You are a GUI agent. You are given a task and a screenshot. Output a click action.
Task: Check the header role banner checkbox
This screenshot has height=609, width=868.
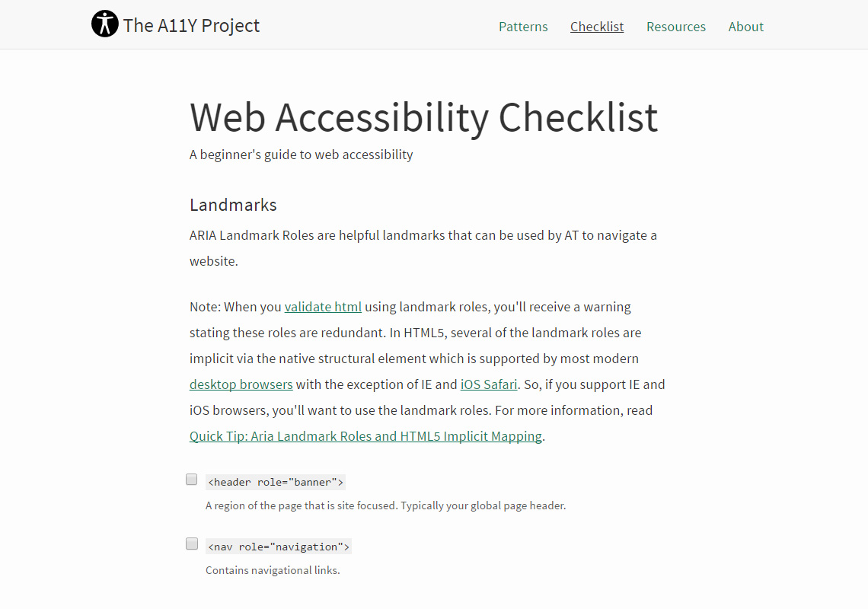(x=191, y=479)
